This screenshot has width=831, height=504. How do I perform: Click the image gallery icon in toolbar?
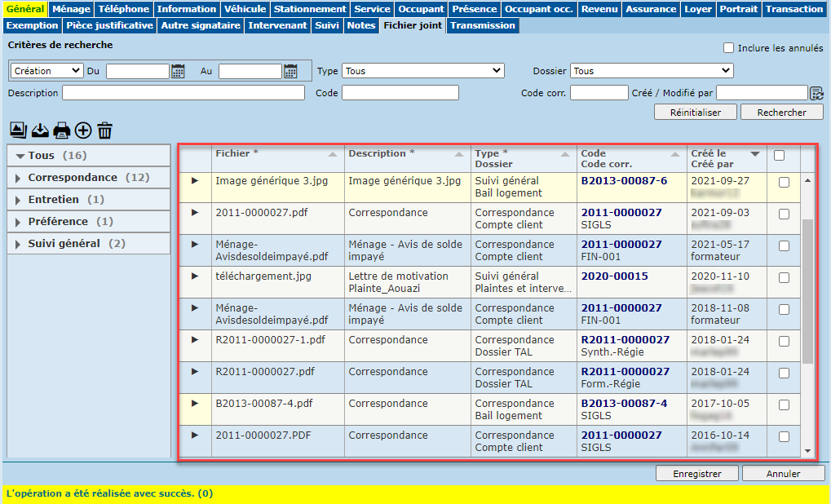coord(17,130)
